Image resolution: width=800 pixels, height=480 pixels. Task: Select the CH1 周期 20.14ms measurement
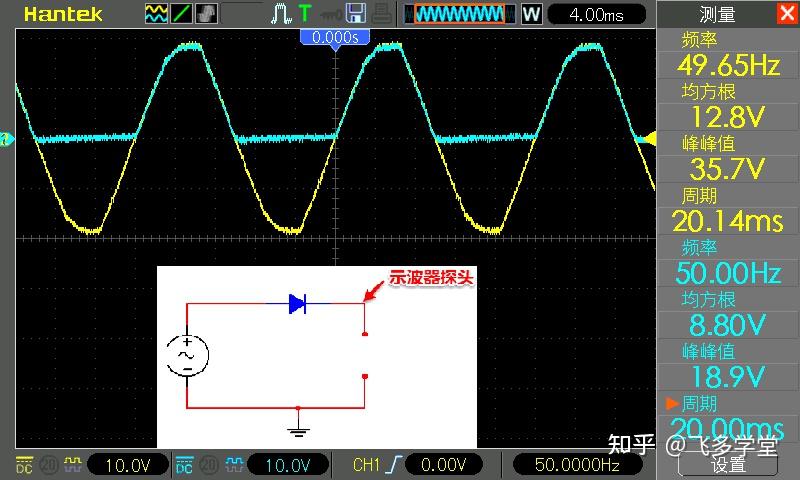(x=728, y=210)
